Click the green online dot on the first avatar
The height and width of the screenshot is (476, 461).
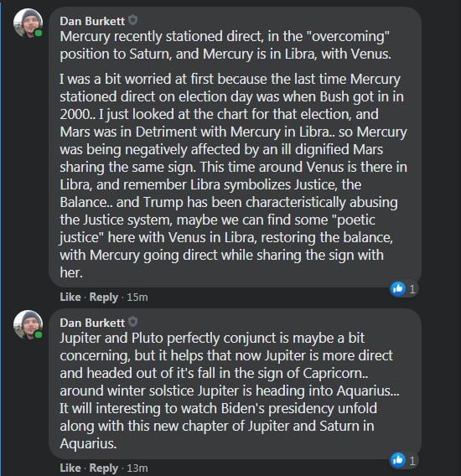tap(39, 33)
